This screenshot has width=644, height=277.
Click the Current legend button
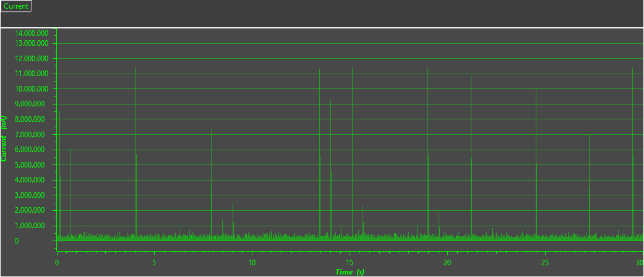(15, 6)
